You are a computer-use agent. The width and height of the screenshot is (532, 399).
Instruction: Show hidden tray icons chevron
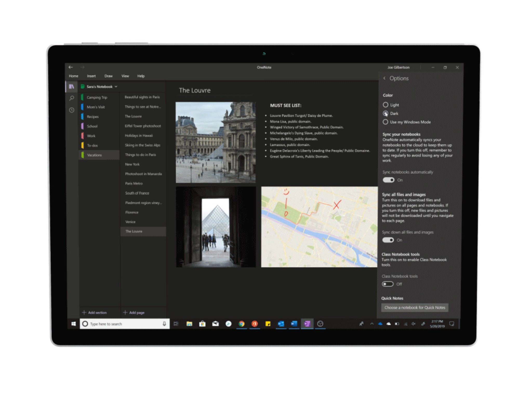pyautogui.click(x=372, y=324)
